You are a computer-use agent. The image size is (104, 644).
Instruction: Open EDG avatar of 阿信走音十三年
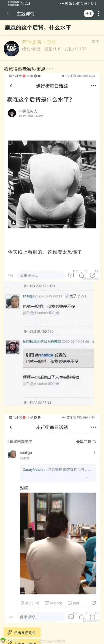tap(12, 48)
